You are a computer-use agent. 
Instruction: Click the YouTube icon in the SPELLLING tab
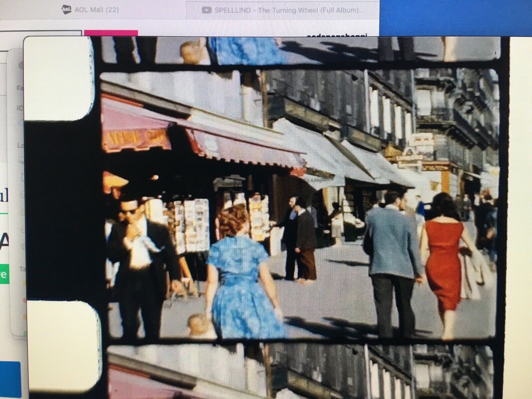[x=207, y=10]
